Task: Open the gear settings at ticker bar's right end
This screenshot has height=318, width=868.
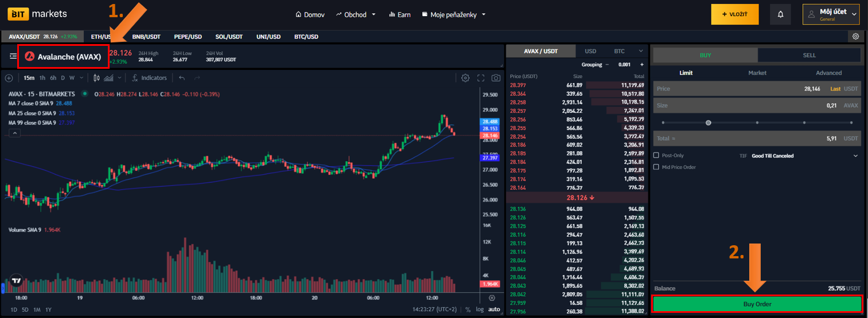Action: tap(855, 36)
